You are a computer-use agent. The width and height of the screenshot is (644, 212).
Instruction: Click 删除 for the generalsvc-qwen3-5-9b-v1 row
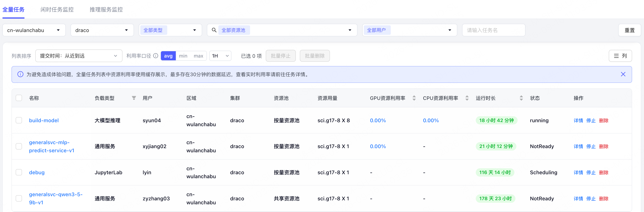604,199
